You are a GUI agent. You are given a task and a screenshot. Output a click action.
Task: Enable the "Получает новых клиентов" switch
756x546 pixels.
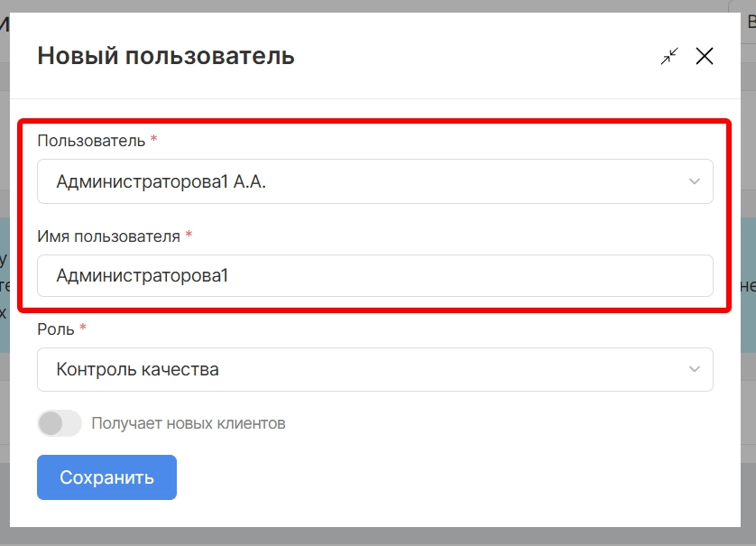click(60, 422)
